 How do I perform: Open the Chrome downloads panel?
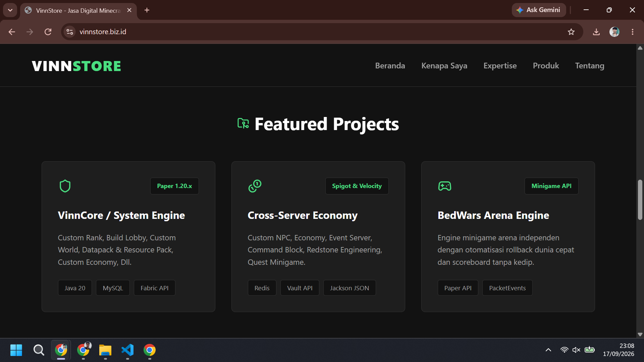click(596, 32)
